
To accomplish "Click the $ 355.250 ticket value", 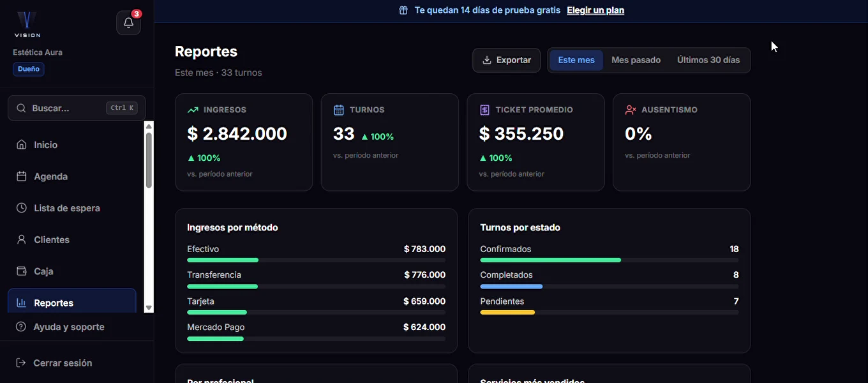I will (521, 133).
